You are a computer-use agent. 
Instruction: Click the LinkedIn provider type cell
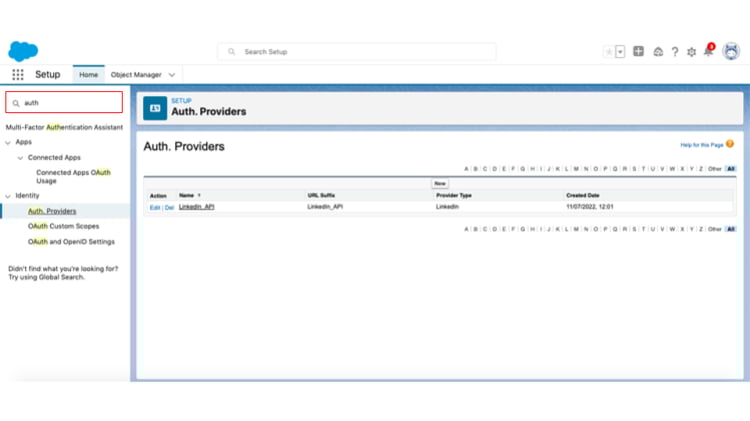[x=447, y=207]
